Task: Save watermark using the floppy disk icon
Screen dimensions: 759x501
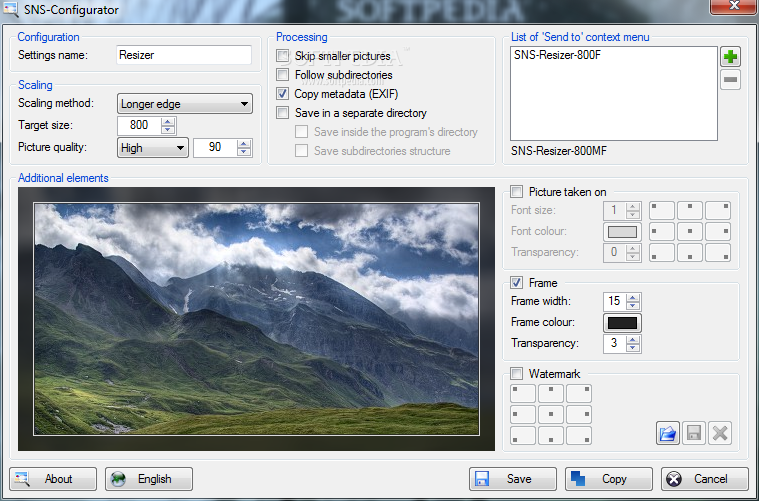Action: 694,433
